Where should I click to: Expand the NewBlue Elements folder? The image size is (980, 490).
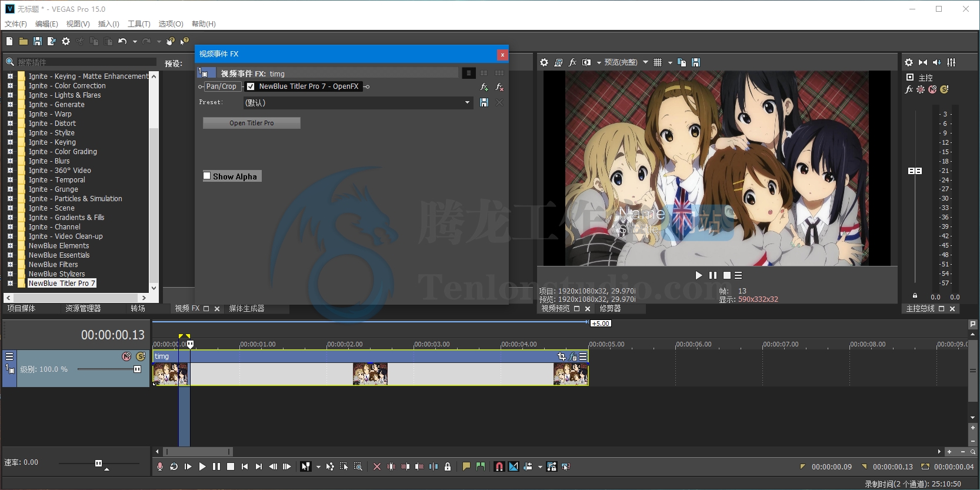tap(10, 246)
